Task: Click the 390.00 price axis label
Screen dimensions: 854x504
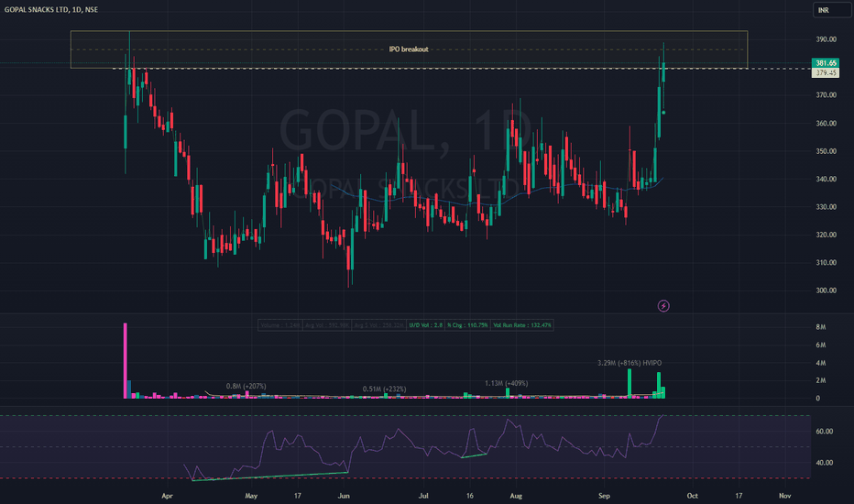Action: [x=826, y=39]
